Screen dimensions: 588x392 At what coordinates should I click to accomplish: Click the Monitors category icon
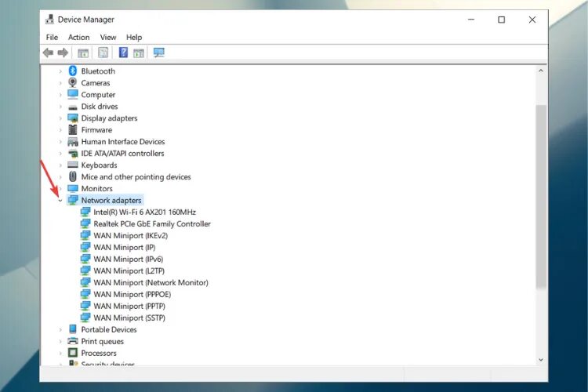[x=73, y=188]
